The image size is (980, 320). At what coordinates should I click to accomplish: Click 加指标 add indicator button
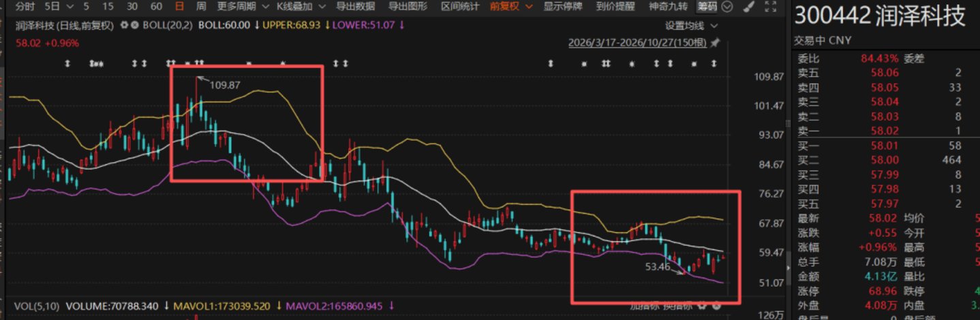[644, 306]
